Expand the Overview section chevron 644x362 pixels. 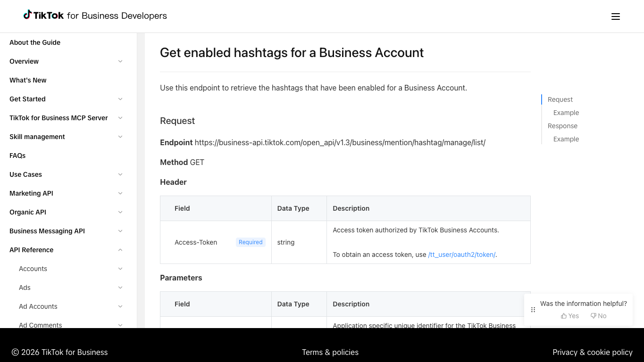(120, 61)
